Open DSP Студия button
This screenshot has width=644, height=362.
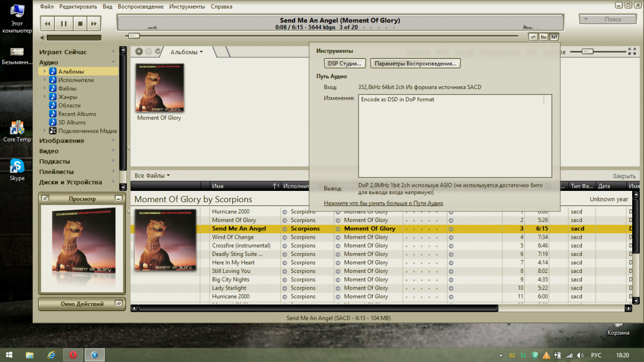[x=345, y=63]
